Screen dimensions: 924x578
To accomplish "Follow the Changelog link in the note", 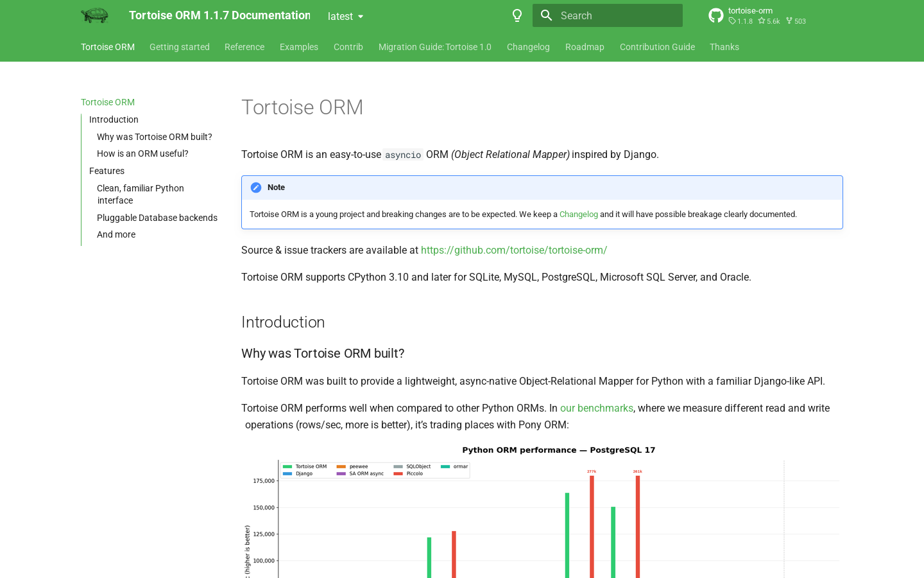I will pyautogui.click(x=578, y=215).
